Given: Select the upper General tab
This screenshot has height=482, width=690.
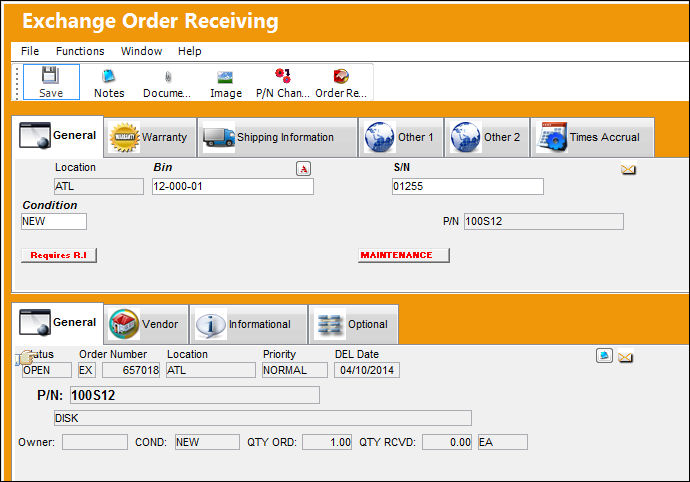Looking at the screenshot, I should click(x=58, y=136).
